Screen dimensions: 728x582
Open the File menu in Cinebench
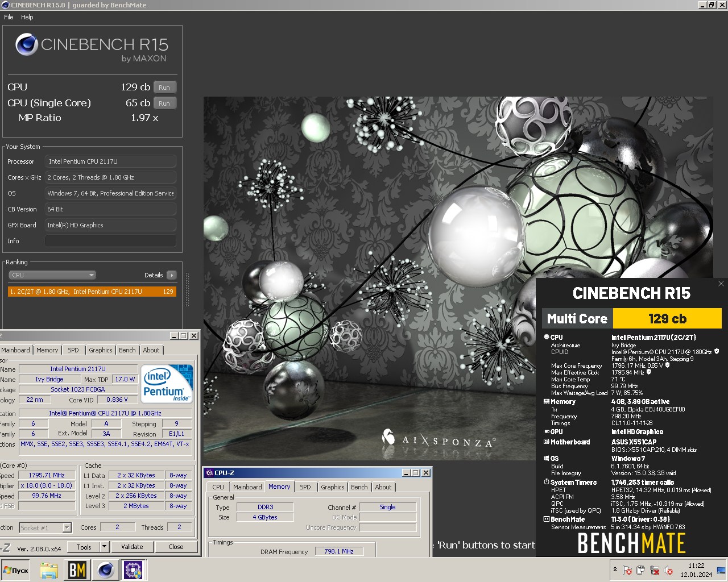pyautogui.click(x=9, y=17)
